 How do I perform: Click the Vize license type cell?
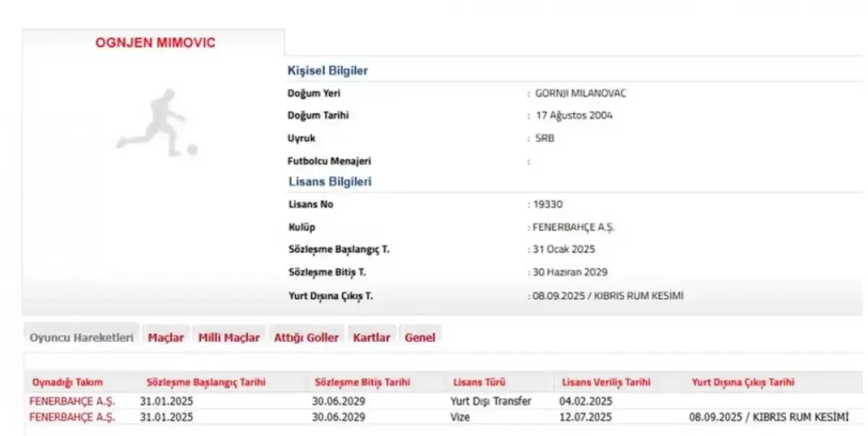pyautogui.click(x=459, y=417)
